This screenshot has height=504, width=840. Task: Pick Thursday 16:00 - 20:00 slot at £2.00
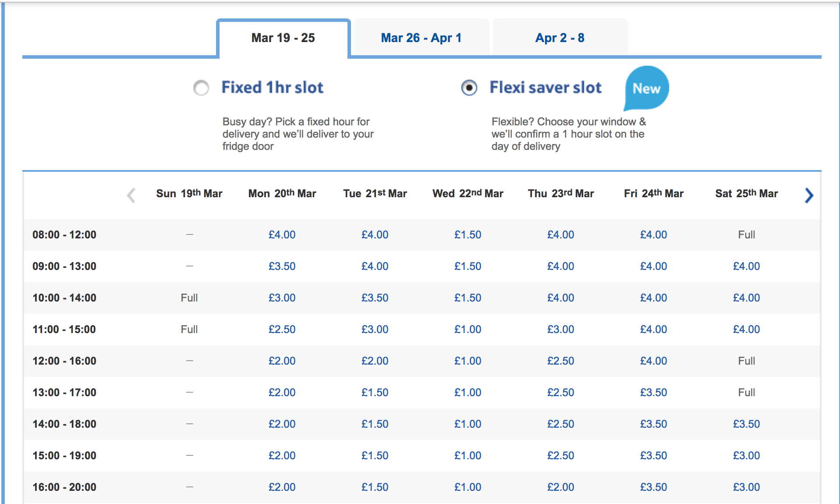coord(561,487)
